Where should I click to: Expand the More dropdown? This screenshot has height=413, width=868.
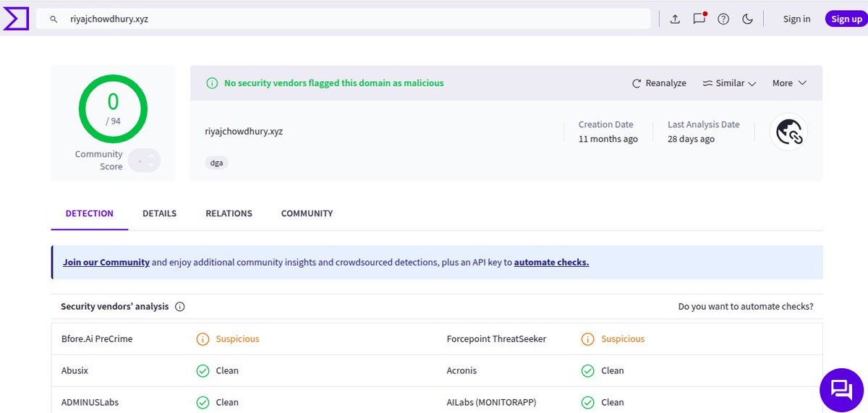coord(789,83)
